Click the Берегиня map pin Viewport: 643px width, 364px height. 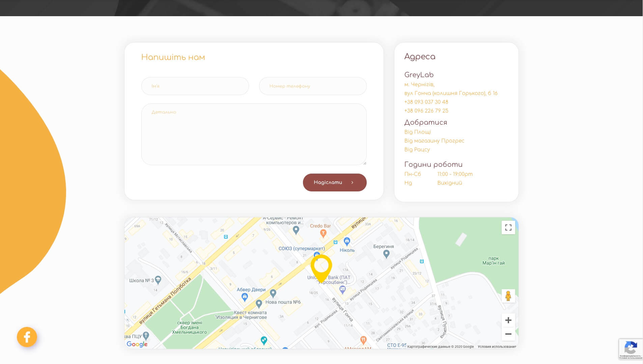pyautogui.click(x=386, y=254)
